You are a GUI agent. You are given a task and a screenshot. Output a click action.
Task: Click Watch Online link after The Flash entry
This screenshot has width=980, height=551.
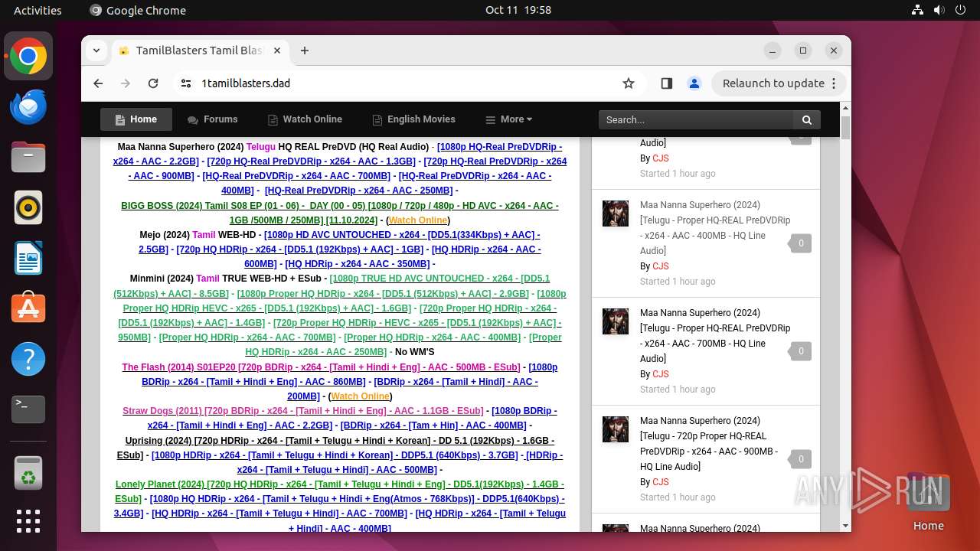(x=360, y=396)
